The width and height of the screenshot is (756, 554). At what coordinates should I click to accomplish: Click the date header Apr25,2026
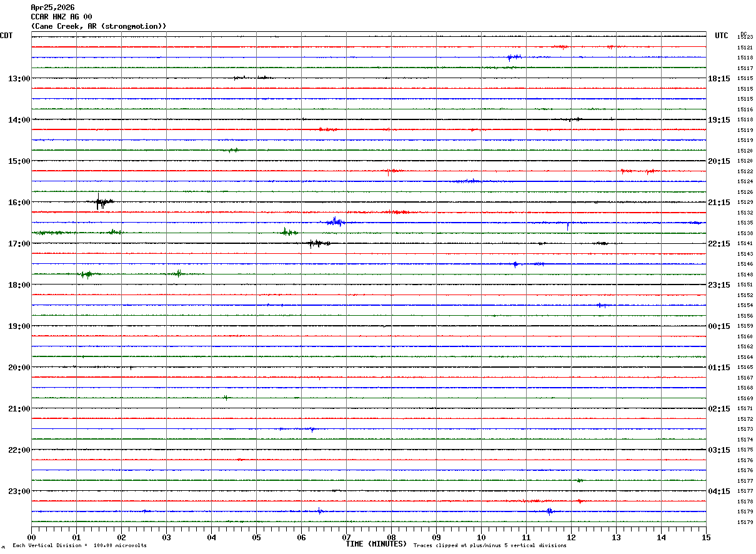52,8
